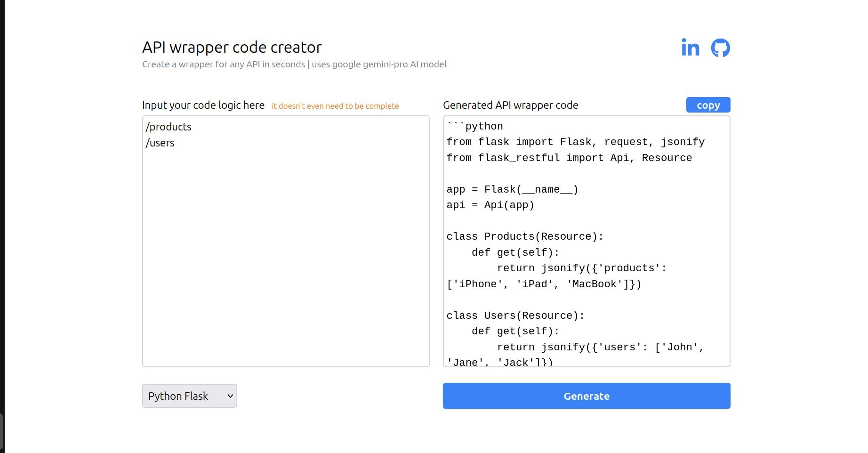
Task: Click the 'Input your code logic here' label
Action: pyautogui.click(x=203, y=105)
